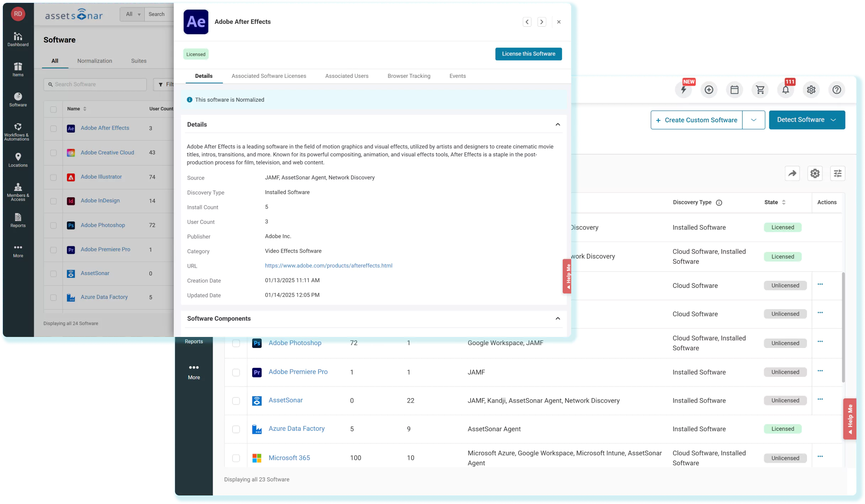The image size is (865, 504).
Task: Open the After Effects product URL link
Action: pyautogui.click(x=329, y=266)
